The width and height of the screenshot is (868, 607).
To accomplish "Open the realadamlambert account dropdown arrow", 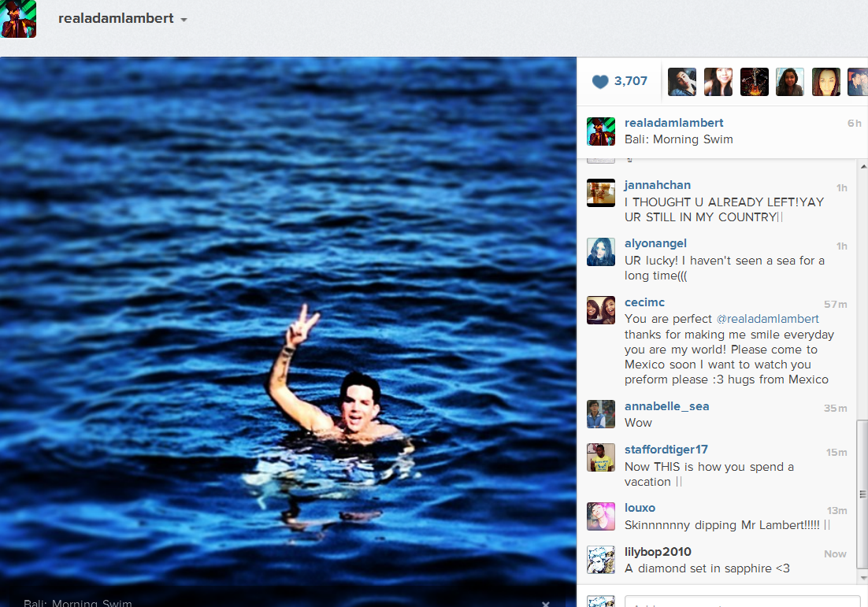I will point(184,20).
